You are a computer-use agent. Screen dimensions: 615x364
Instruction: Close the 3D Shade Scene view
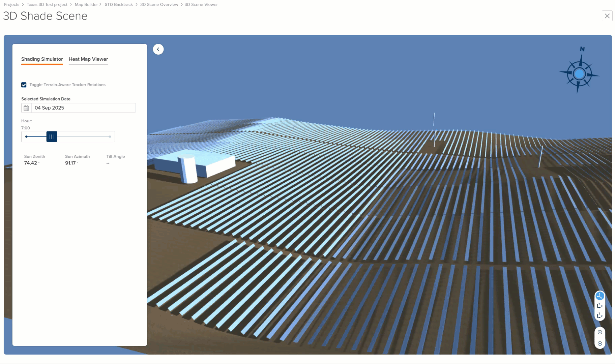607,16
